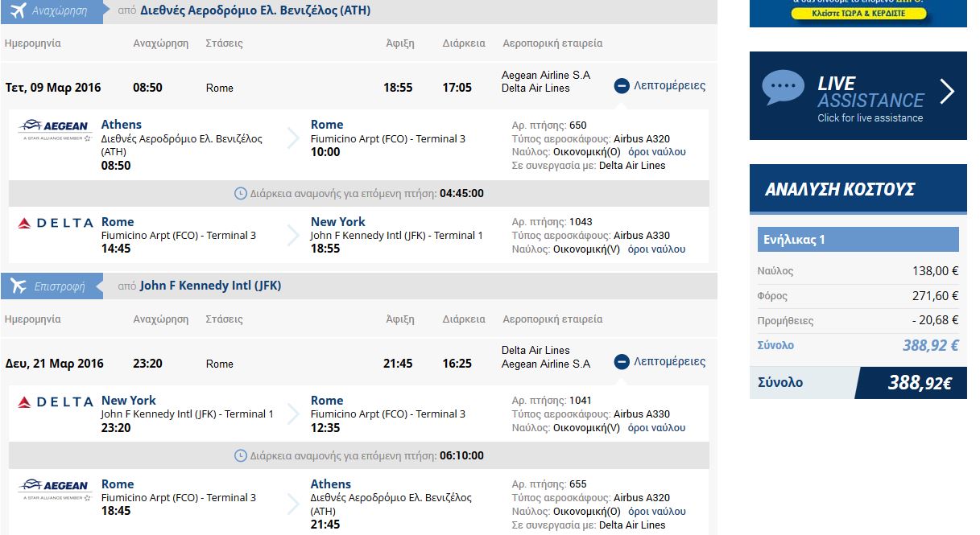The image size is (980, 535).
Task: Open fare terms link for Aegean flight 655
Action: [x=656, y=512]
